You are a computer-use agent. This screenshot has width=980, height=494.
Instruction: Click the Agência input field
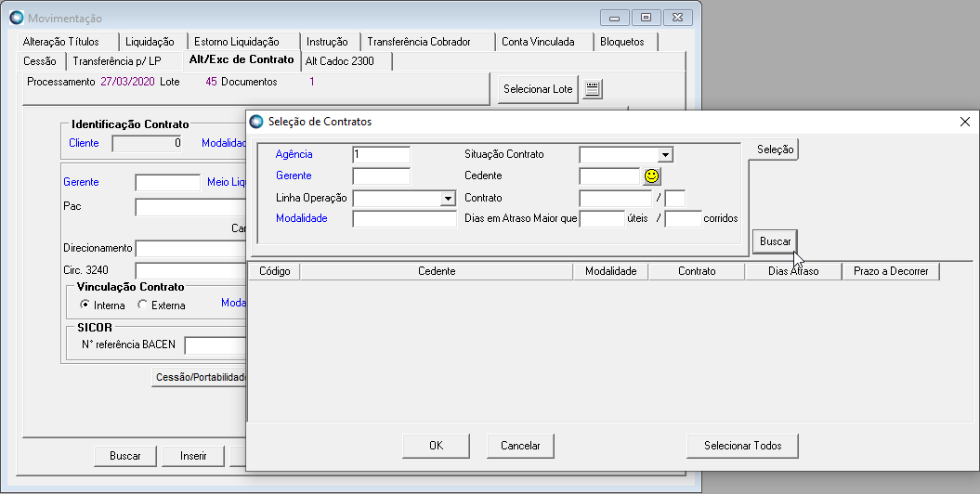pos(381,155)
